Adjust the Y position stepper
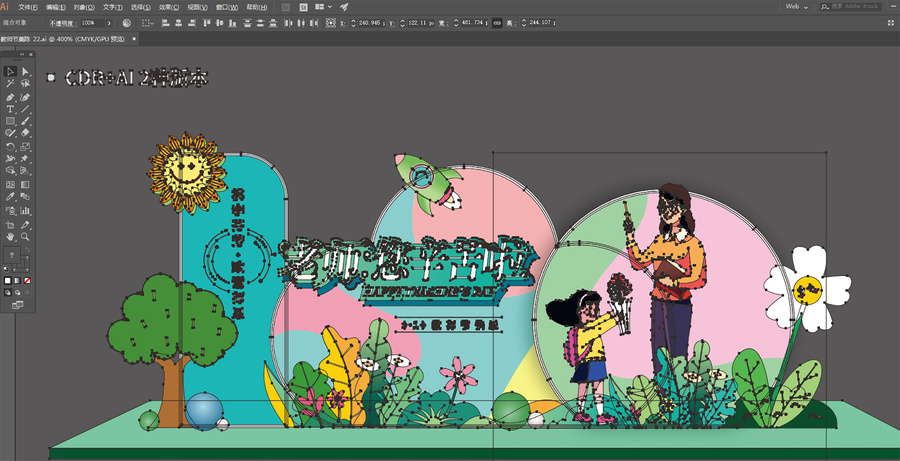 click(x=402, y=23)
